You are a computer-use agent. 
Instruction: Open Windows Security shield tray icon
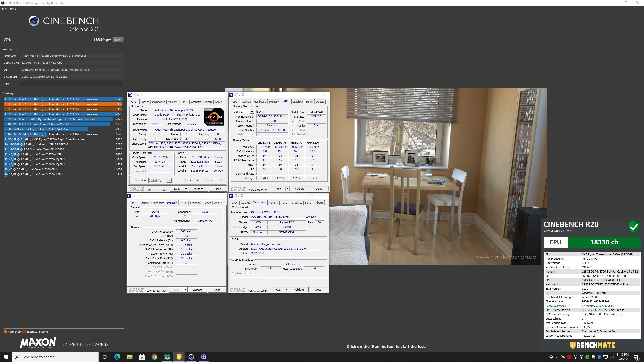593,357
